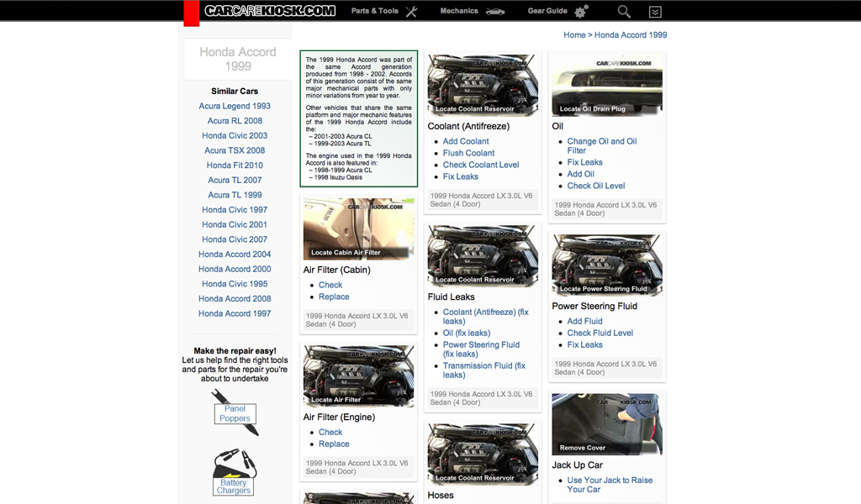Click the envelope icon at top right

[657, 12]
